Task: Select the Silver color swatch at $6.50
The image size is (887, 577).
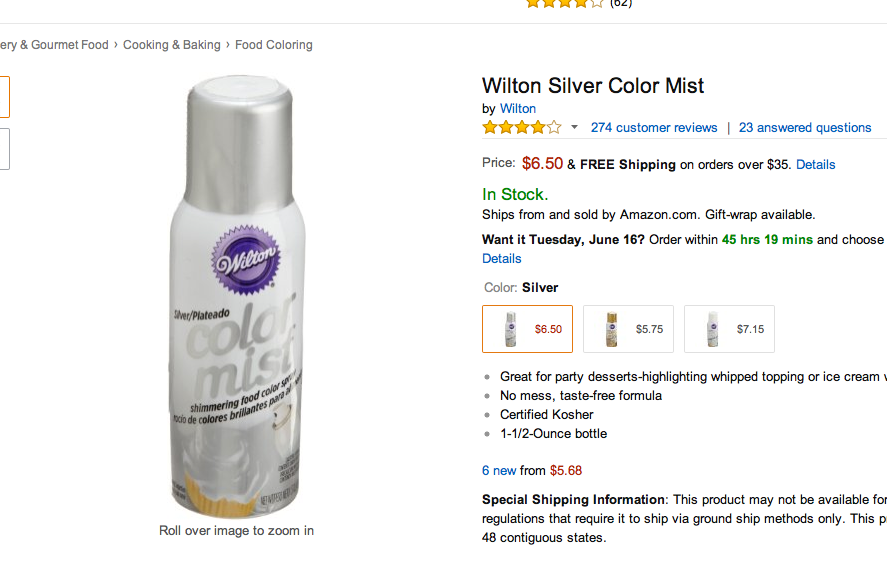Action: [527, 329]
